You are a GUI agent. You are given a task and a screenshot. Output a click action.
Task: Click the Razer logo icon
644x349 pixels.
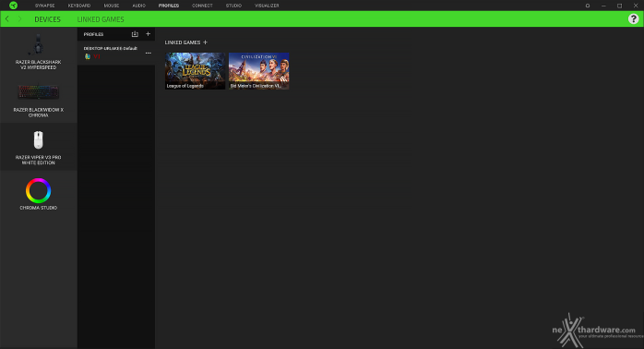(x=13, y=6)
